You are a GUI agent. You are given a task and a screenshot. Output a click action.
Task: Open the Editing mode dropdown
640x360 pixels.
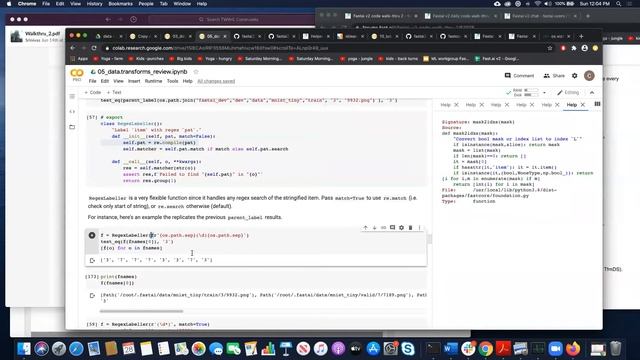click(568, 93)
